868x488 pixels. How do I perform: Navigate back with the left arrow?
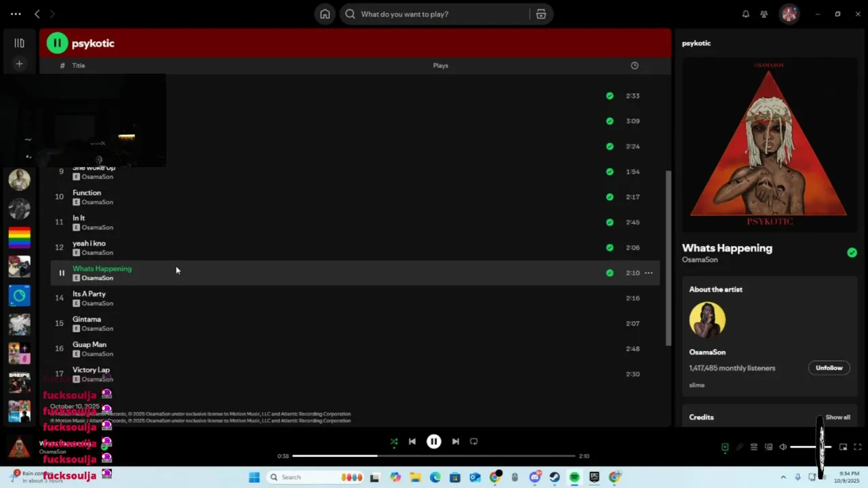click(x=37, y=14)
